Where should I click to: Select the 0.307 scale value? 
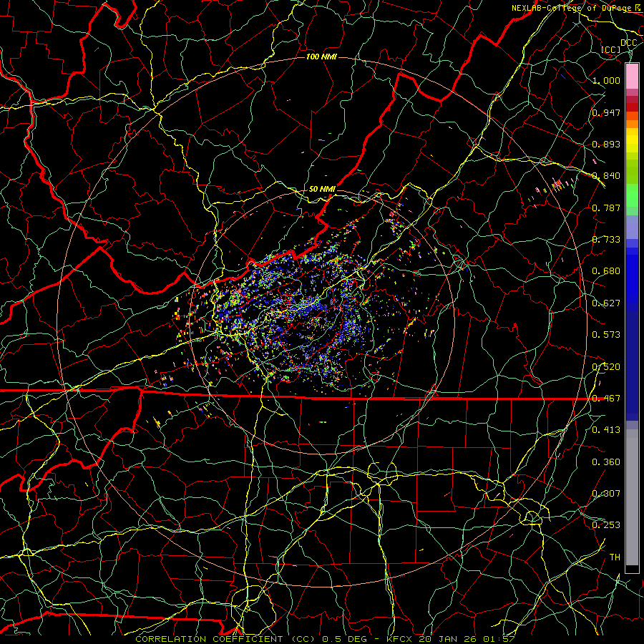[606, 494]
